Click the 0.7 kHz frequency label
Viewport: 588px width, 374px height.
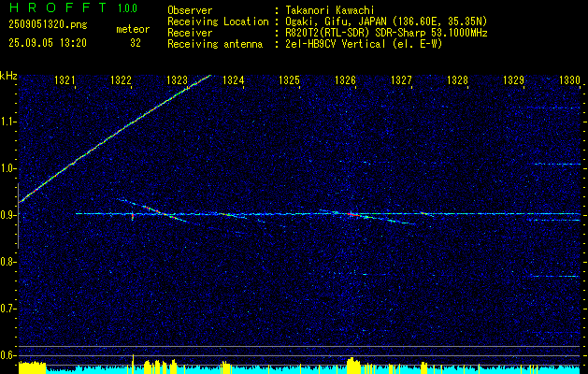(x=8, y=309)
